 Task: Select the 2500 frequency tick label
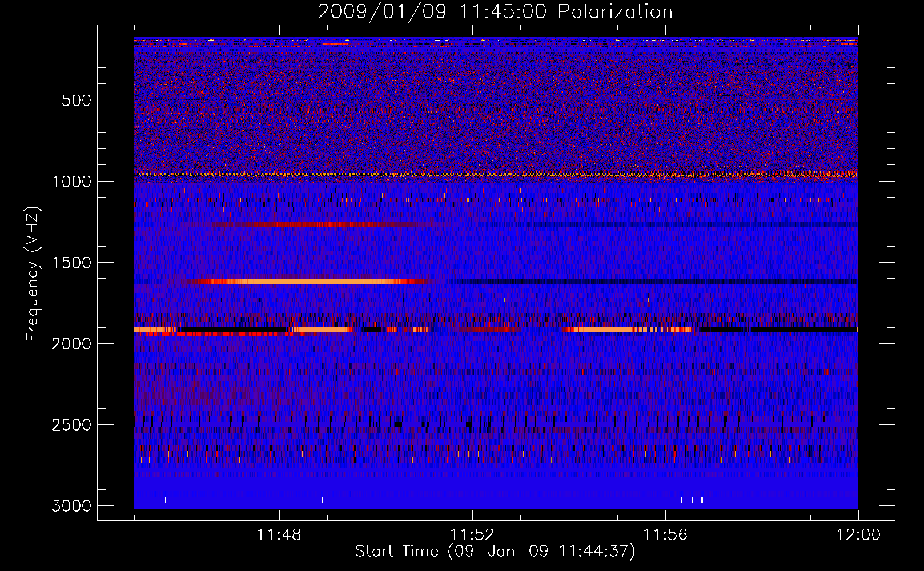pyautogui.click(x=71, y=425)
